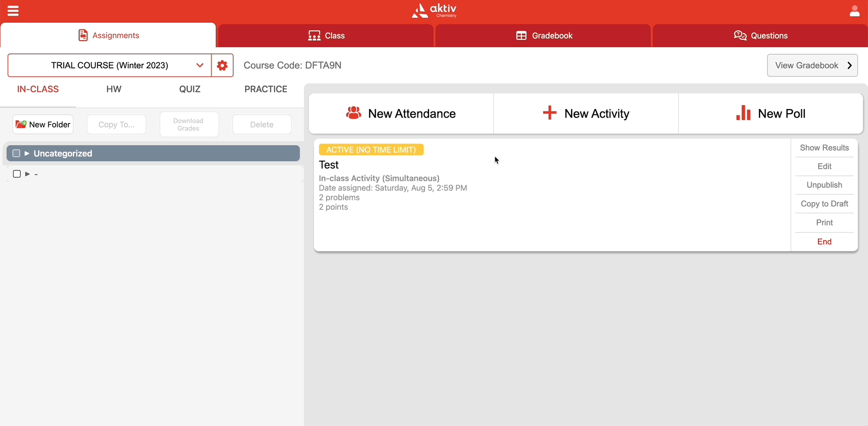Check the unnamed dash folder checkbox
The image size is (868, 426).
coord(17,174)
